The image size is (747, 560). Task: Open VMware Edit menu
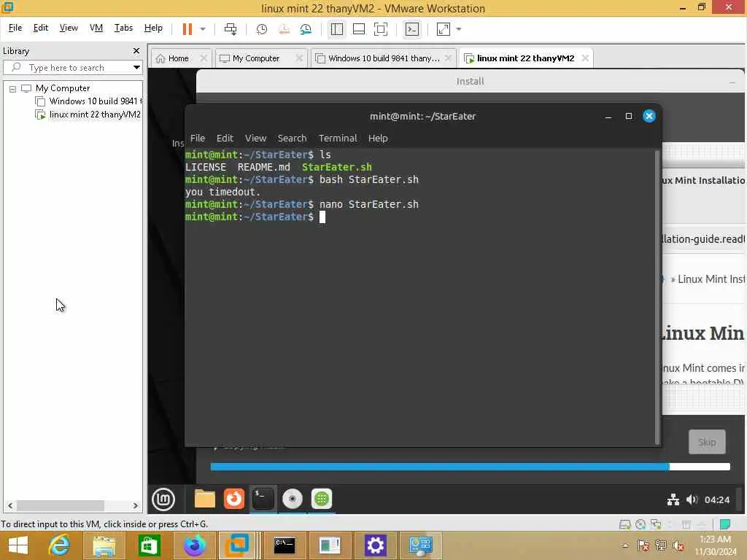pos(41,28)
